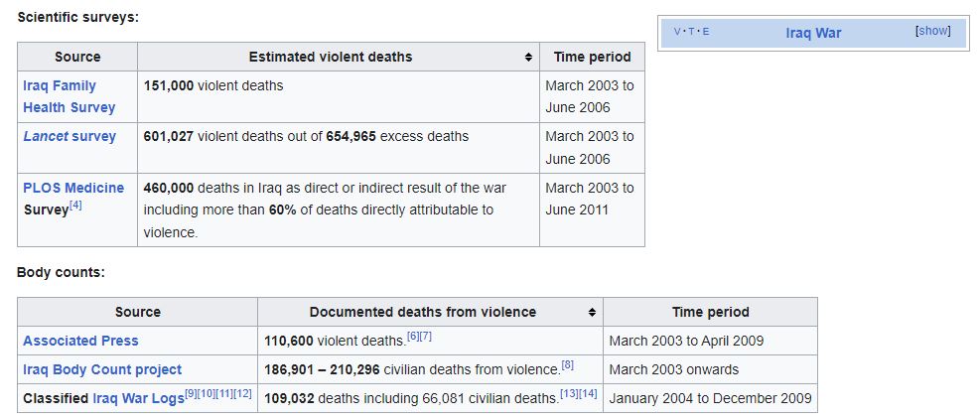This screenshot has width=980, height=420.
Task: Open footnote 8 for Iraq Body Count
Action: coord(568,365)
